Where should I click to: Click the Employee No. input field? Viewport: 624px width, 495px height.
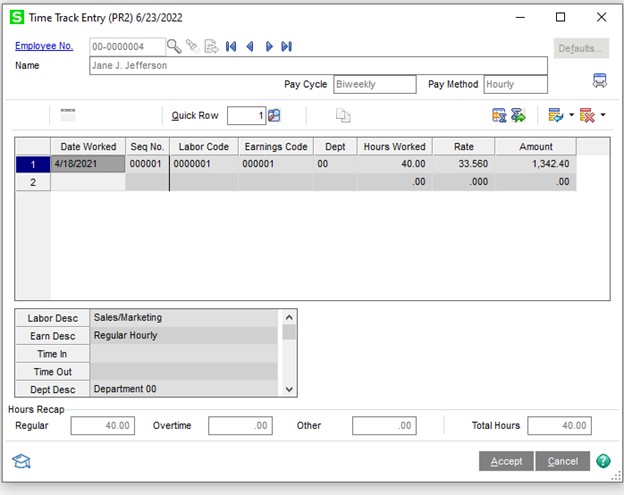pos(127,47)
